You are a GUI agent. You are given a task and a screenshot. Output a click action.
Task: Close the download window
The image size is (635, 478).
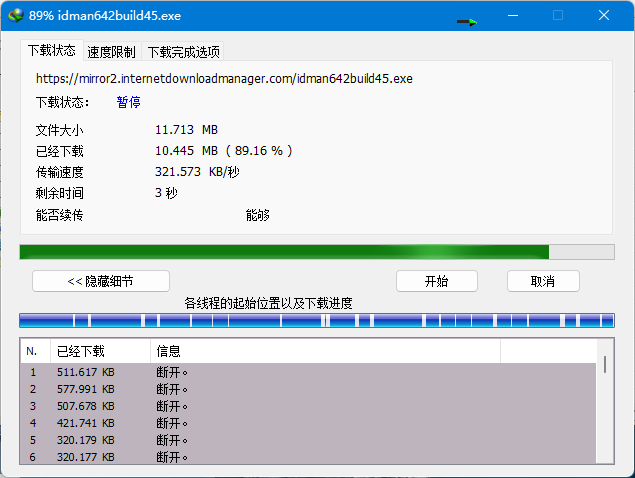click(604, 15)
